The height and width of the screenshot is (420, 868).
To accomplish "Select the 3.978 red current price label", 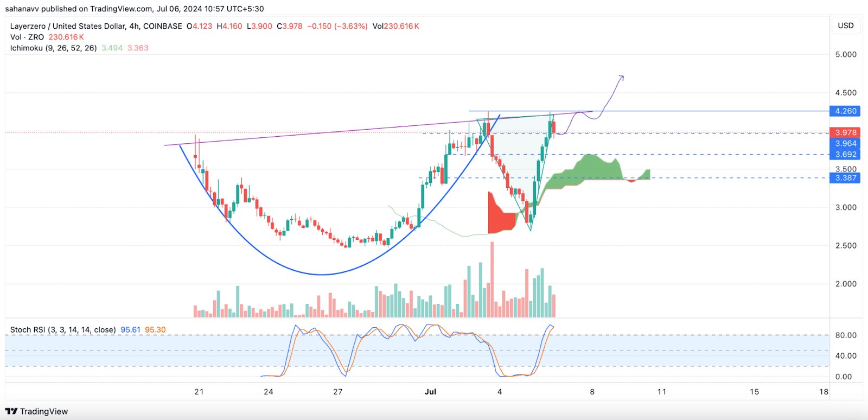I will (x=845, y=132).
